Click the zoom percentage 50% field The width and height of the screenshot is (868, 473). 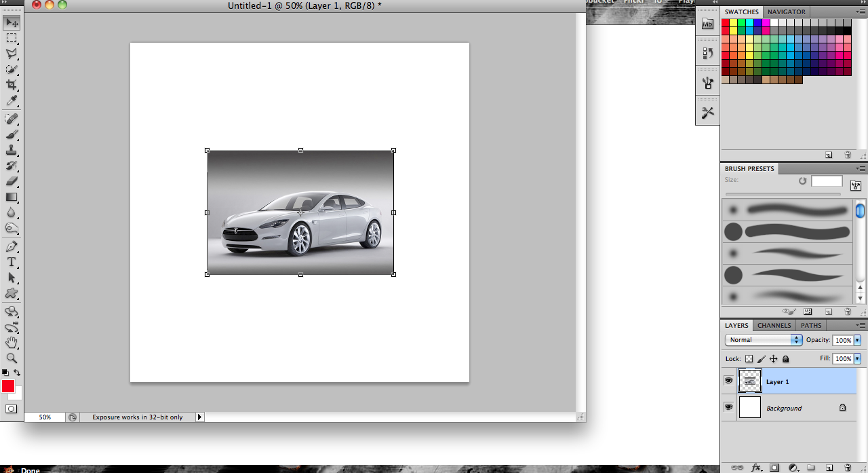[x=45, y=417]
